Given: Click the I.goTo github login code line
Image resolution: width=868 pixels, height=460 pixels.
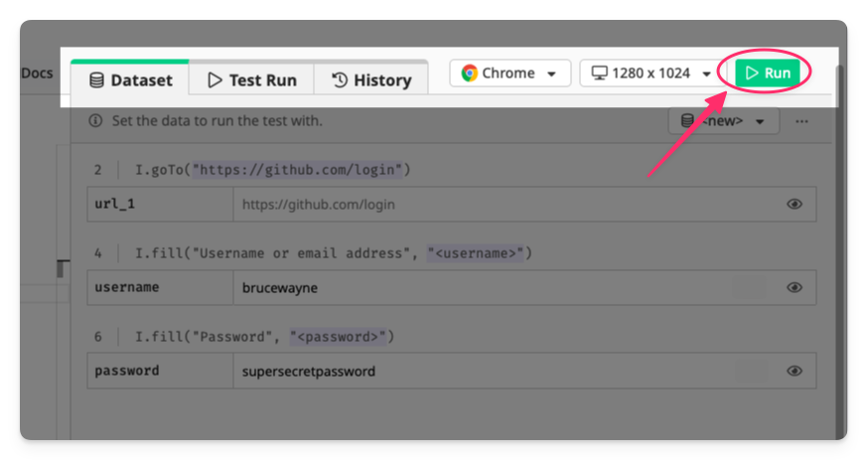Looking at the screenshot, I should pos(273,169).
